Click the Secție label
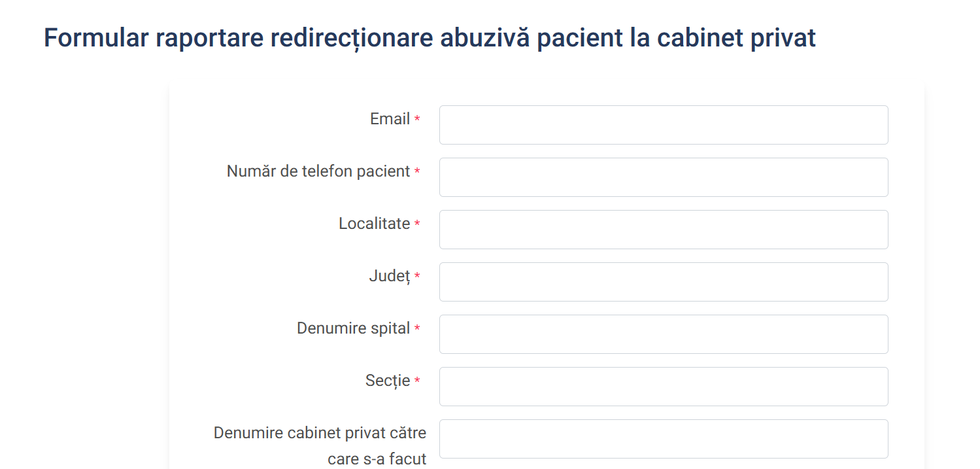The height and width of the screenshot is (469, 980). [388, 381]
